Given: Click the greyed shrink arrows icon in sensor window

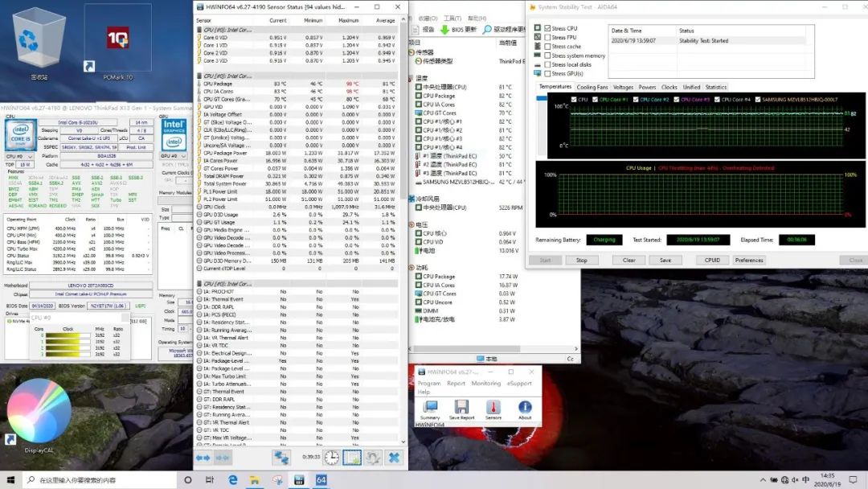Looking at the screenshot, I should click(x=223, y=458).
